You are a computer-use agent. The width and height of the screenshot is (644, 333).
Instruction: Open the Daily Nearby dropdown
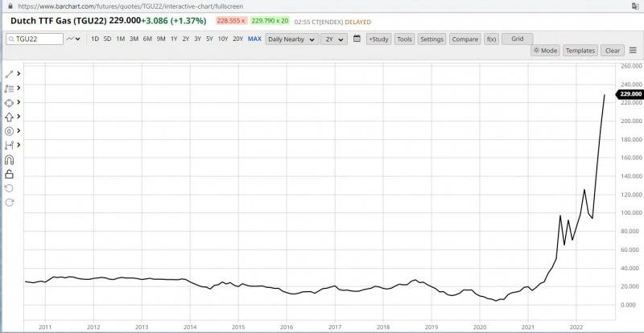coord(291,39)
